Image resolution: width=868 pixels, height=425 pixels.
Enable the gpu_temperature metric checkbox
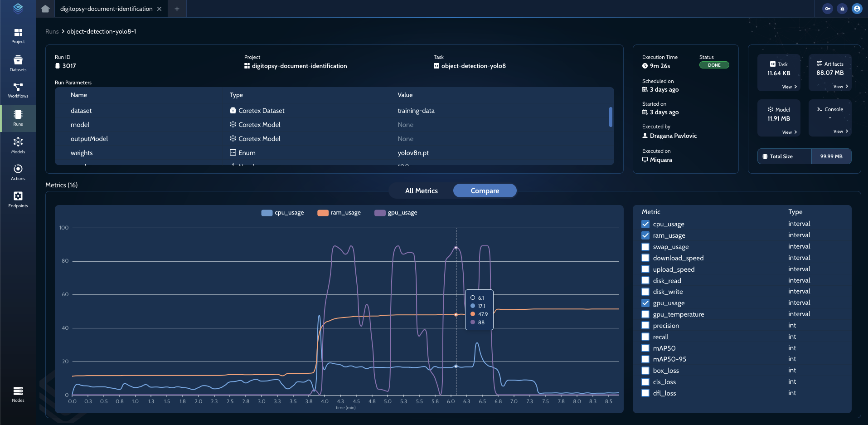click(x=645, y=314)
